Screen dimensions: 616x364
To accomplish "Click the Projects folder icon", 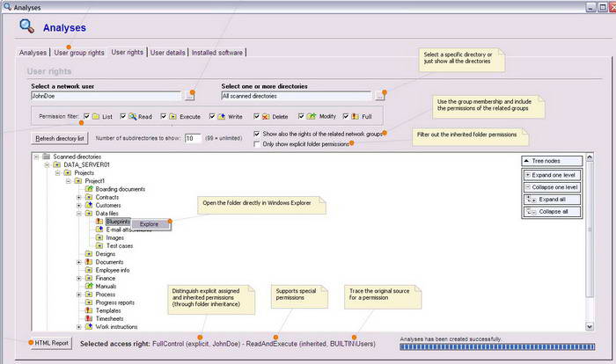I will click(68, 173).
